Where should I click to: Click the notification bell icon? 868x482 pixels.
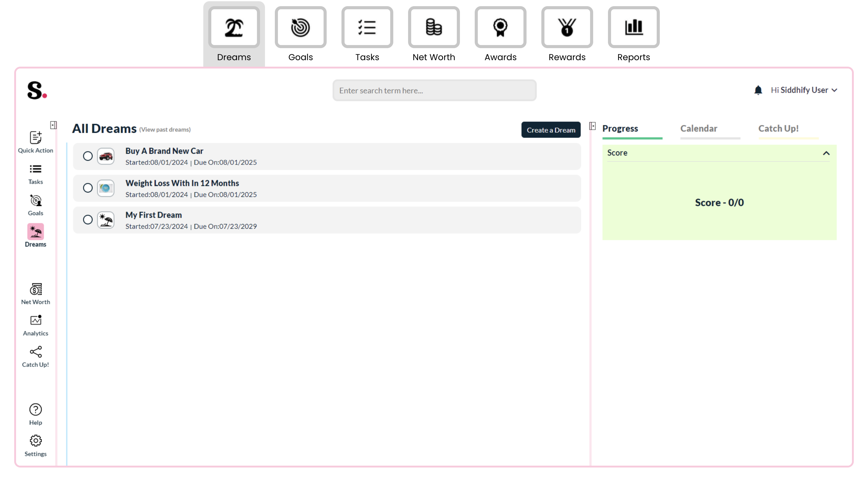click(x=758, y=90)
